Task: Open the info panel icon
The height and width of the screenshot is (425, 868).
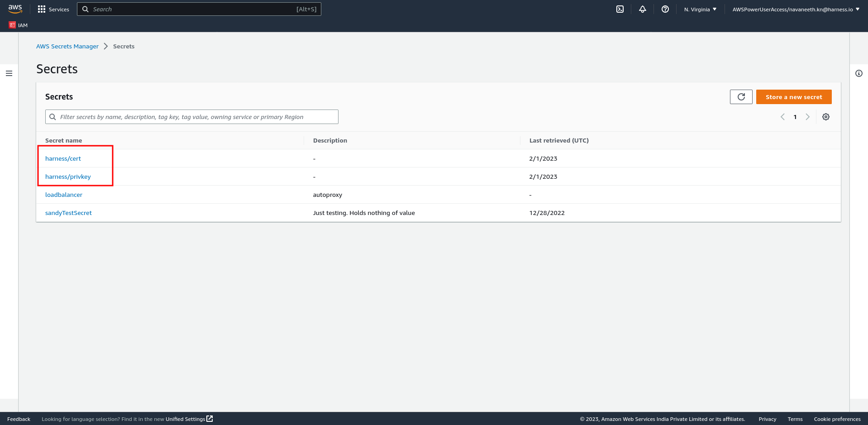Action: pos(858,73)
